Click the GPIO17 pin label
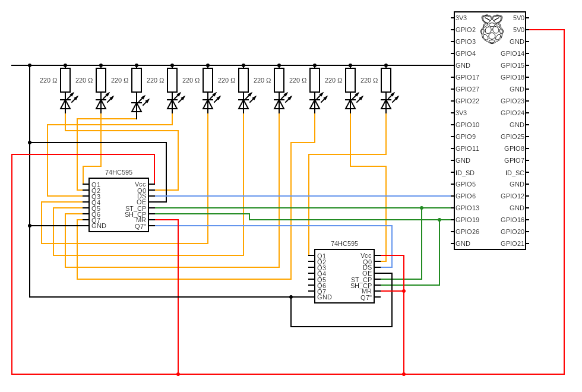Viewport: 582px width, 392px height. 467,77
